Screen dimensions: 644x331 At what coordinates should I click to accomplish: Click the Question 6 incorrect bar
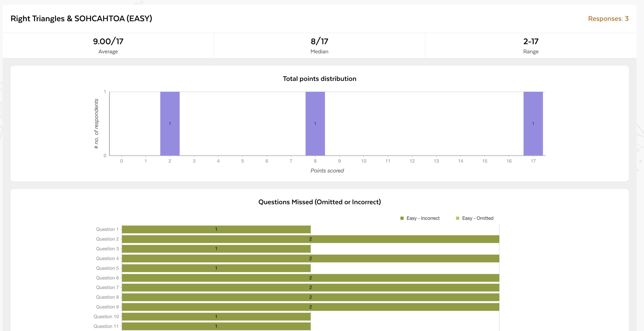(x=311, y=278)
